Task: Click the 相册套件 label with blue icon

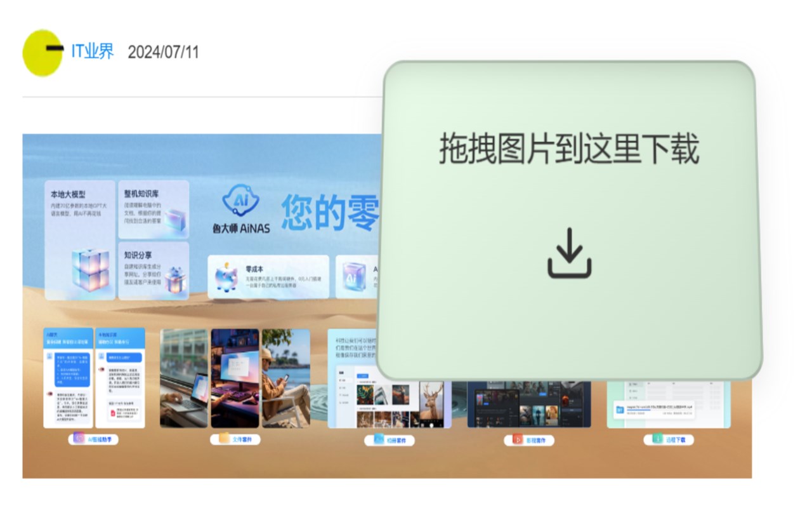Action: pyautogui.click(x=390, y=439)
